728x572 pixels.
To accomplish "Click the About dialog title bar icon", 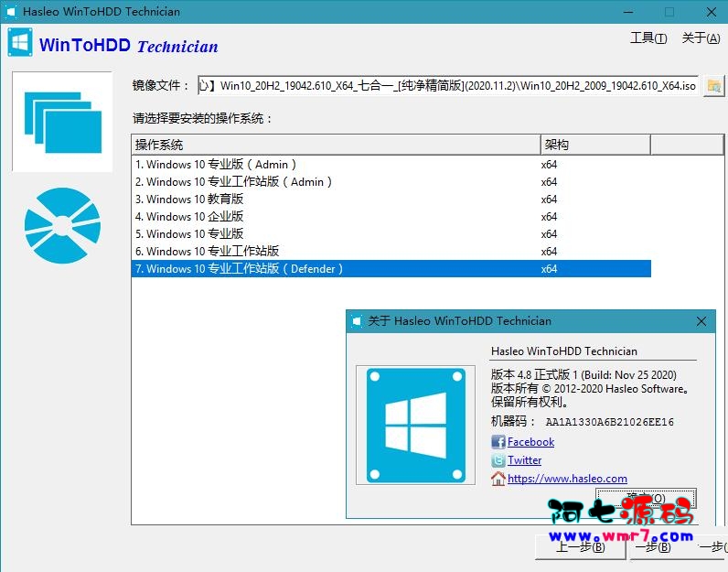I will (357, 321).
